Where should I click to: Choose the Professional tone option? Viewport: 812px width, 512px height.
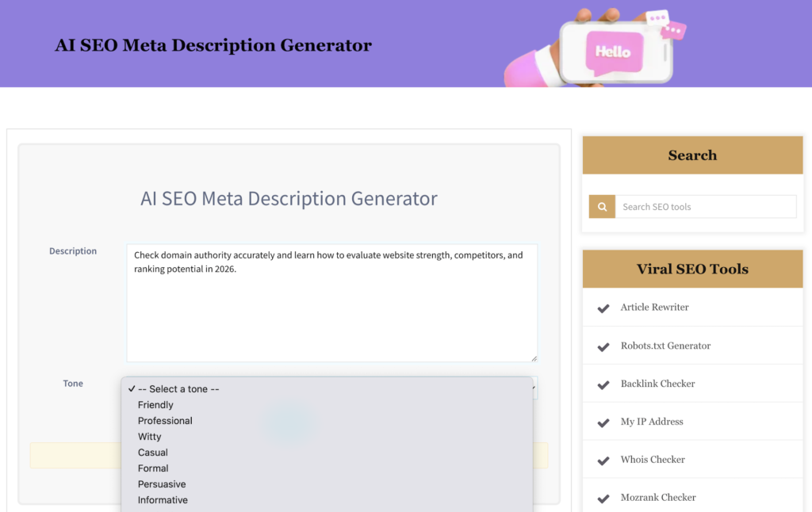(165, 420)
